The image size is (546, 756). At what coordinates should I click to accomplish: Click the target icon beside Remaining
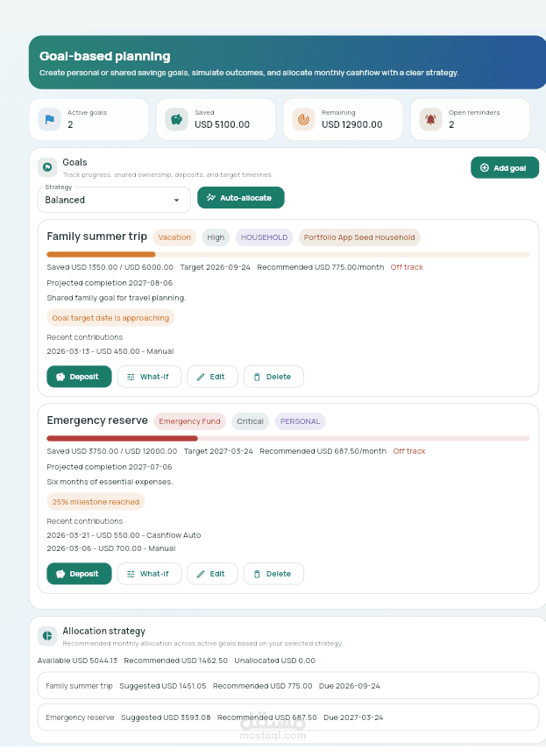tap(303, 119)
